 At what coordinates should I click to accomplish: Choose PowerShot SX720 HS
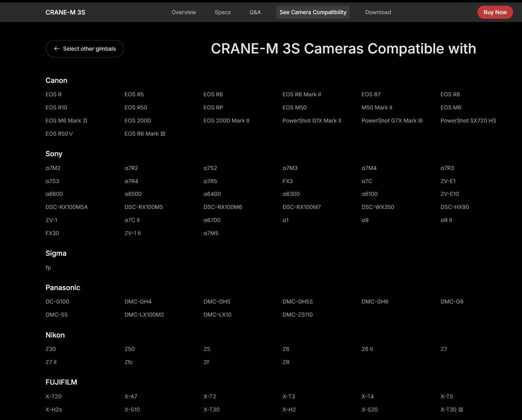(468, 120)
